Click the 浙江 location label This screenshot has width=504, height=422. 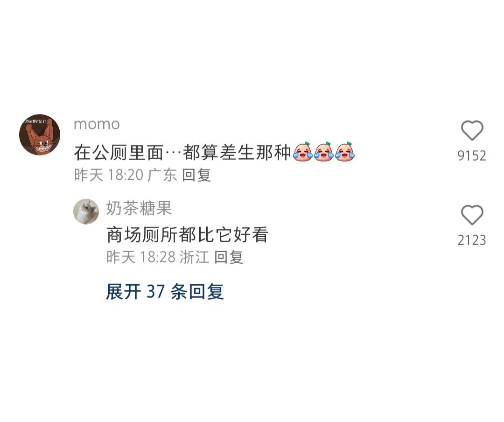(x=195, y=257)
